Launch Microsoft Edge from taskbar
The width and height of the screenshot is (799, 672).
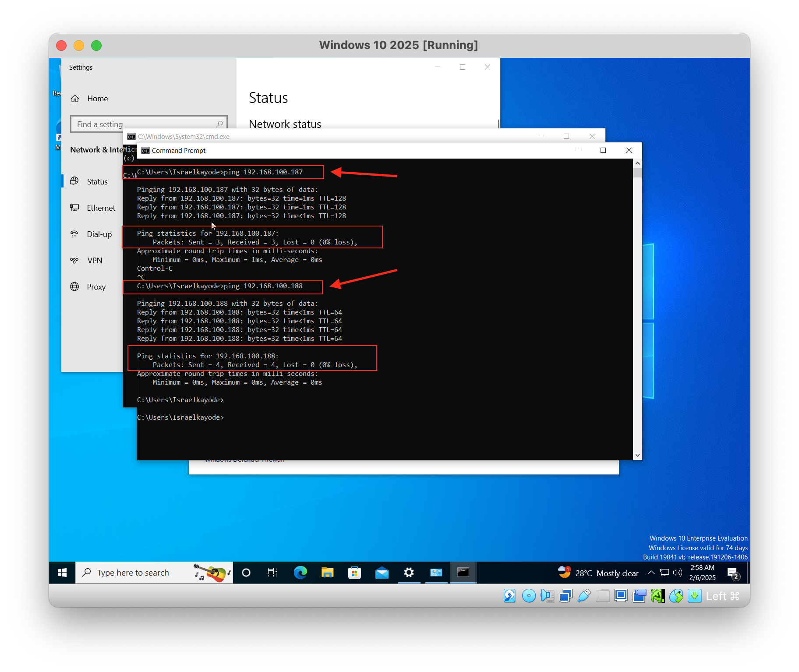pyautogui.click(x=300, y=573)
